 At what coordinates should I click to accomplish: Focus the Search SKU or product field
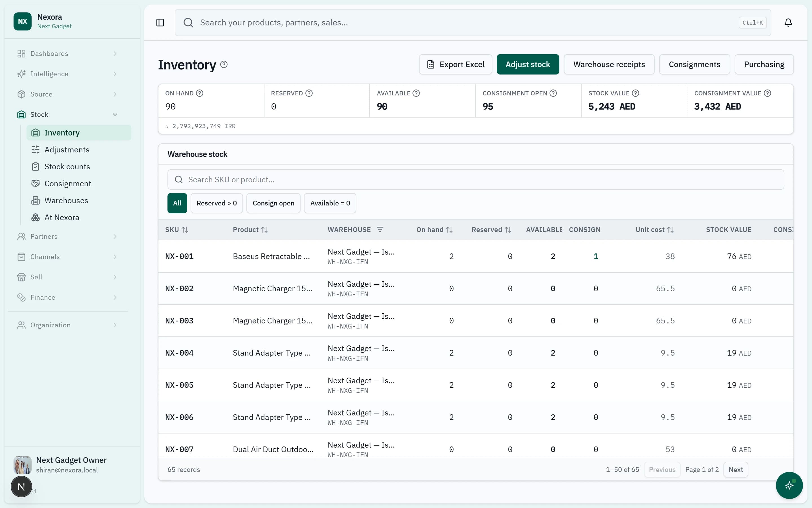pyautogui.click(x=475, y=180)
